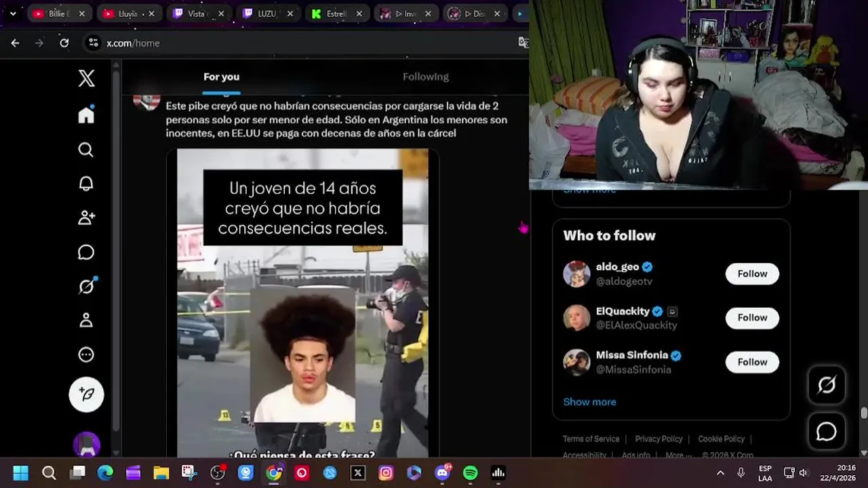Open Explore search icon in sidebar
This screenshot has height=488, width=868.
[x=86, y=150]
